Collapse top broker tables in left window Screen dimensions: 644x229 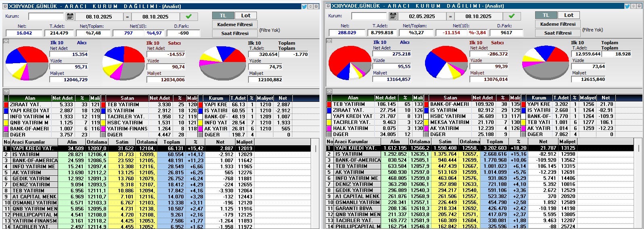tap(6, 91)
